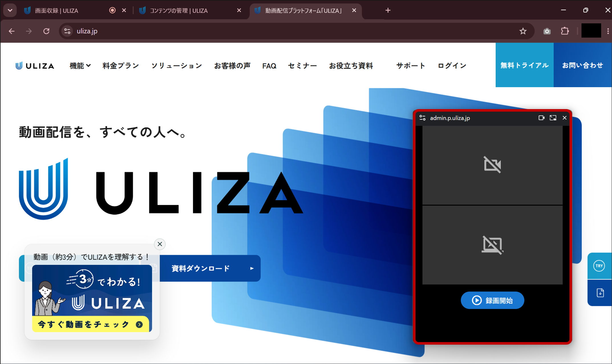Screen dimensions: 612x364
Task: Open the セミナー menu item
Action: click(302, 66)
